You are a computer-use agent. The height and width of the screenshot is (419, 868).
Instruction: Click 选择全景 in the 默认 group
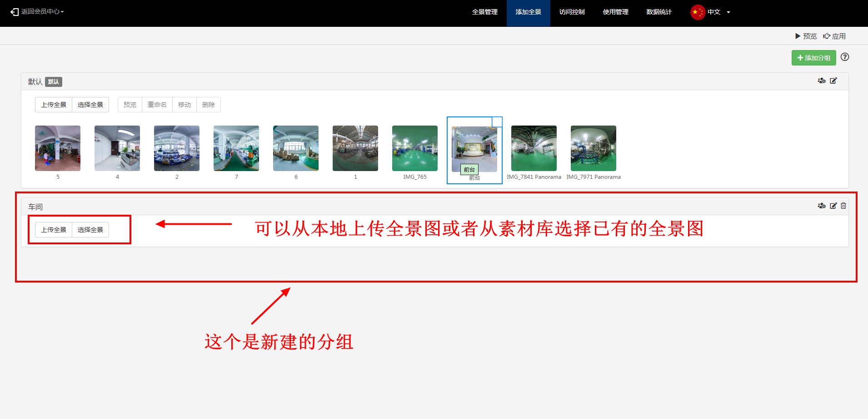(x=90, y=105)
